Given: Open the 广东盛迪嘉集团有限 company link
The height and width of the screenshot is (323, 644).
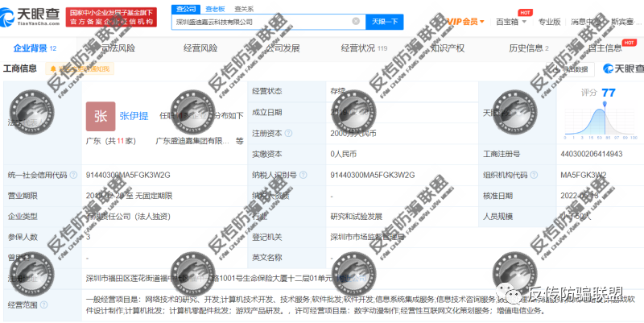Looking at the screenshot, I should point(192,141).
